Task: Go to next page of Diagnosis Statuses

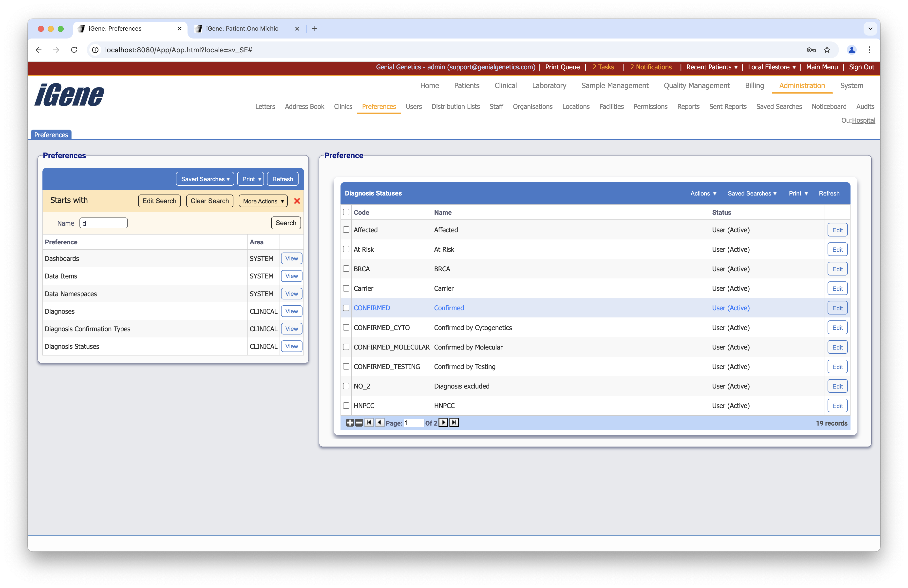Action: click(443, 422)
